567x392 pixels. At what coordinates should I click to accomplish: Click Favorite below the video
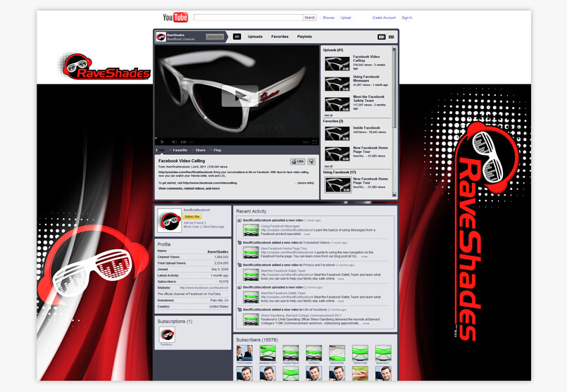click(x=179, y=150)
